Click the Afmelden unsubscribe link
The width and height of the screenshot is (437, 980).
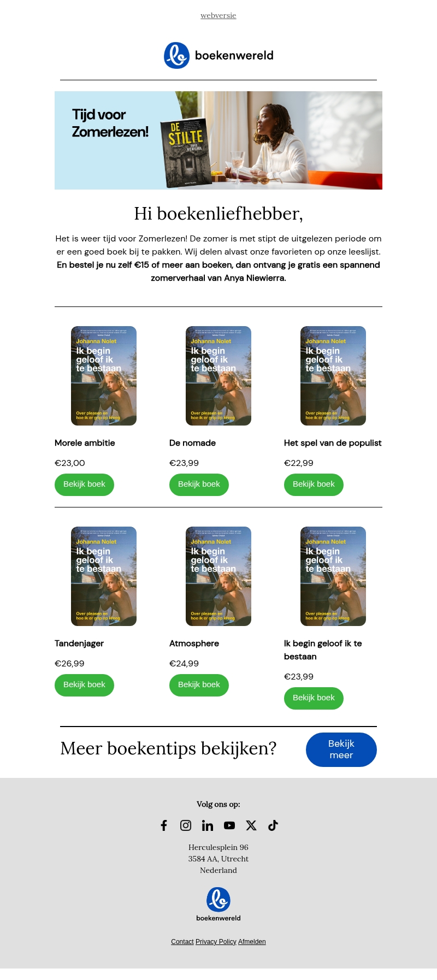[x=252, y=942]
